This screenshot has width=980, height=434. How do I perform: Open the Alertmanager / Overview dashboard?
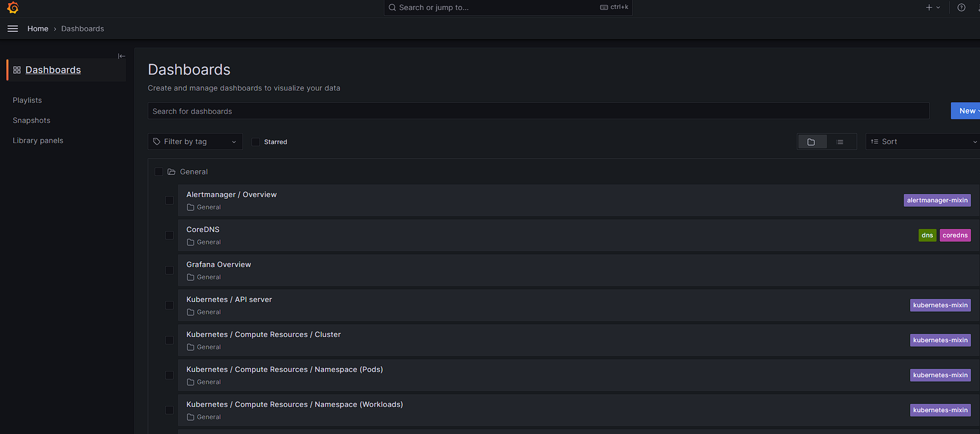pyautogui.click(x=231, y=194)
